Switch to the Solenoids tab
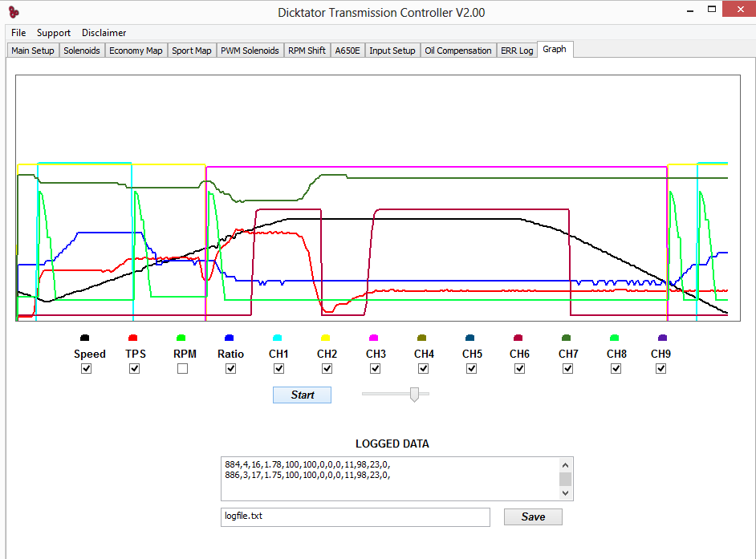The width and height of the screenshot is (756, 559). click(x=82, y=51)
